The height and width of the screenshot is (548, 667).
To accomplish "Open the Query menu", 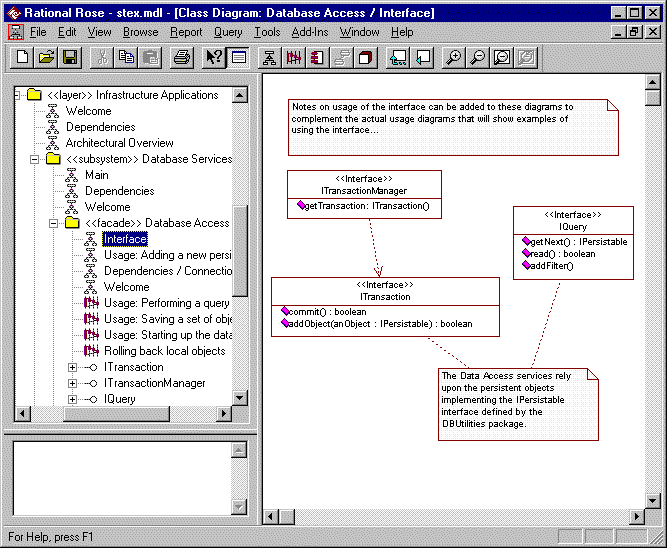I will pos(228,32).
